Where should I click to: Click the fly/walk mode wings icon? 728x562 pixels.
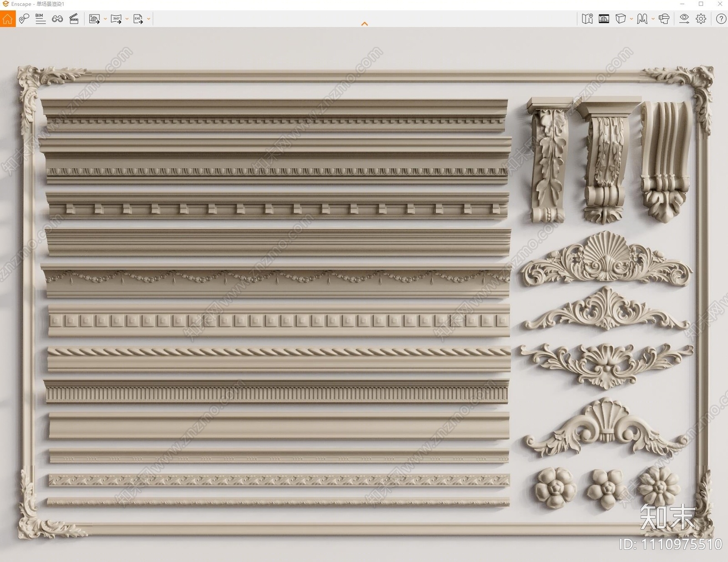tap(642, 19)
